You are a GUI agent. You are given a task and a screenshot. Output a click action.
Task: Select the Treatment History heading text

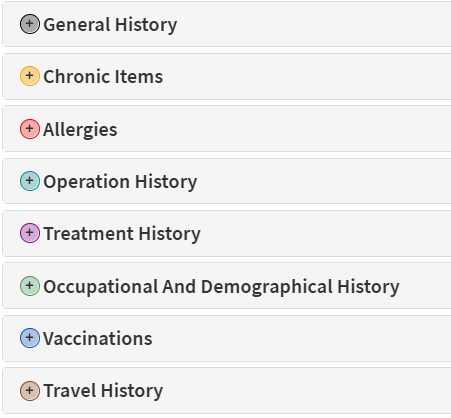click(x=122, y=234)
